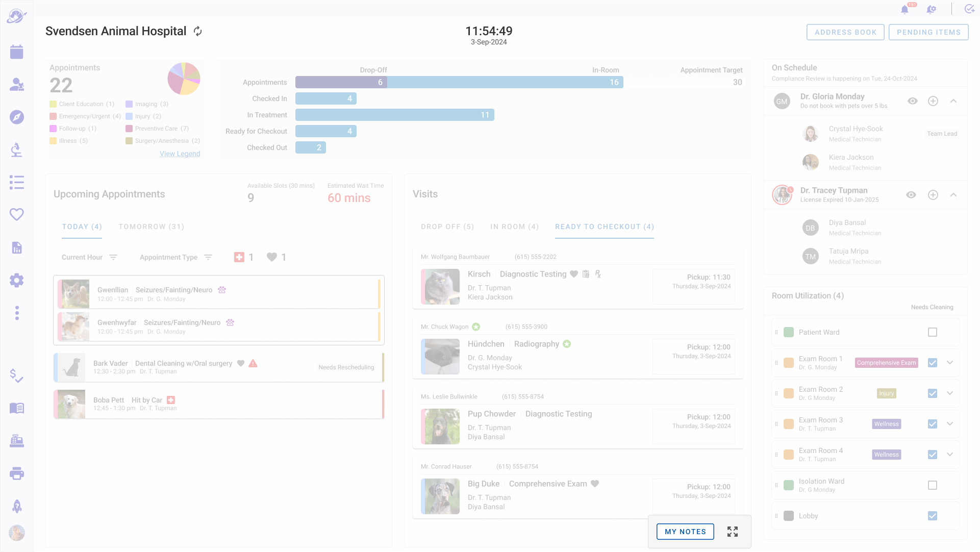The width and height of the screenshot is (980, 552).
Task: Open the View Legend link
Action: pyautogui.click(x=180, y=154)
